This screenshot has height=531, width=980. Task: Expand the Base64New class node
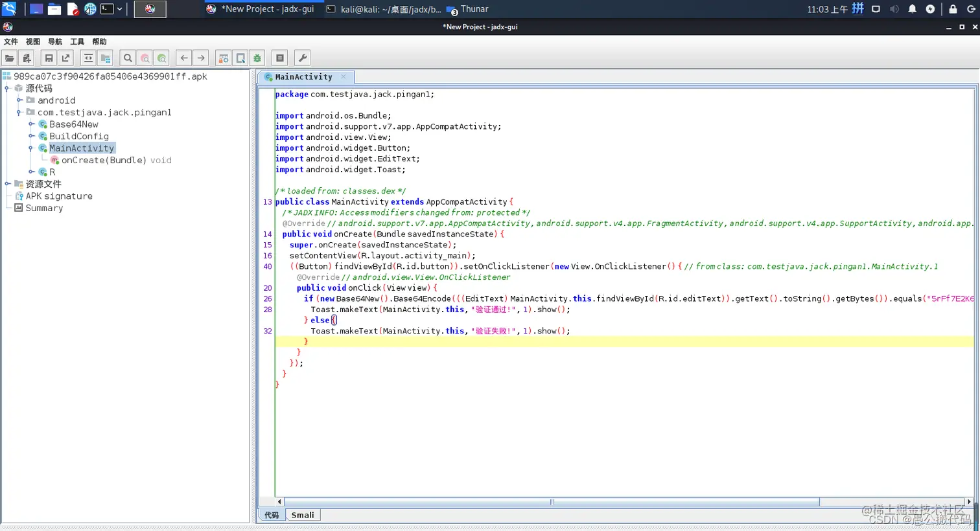pos(31,124)
